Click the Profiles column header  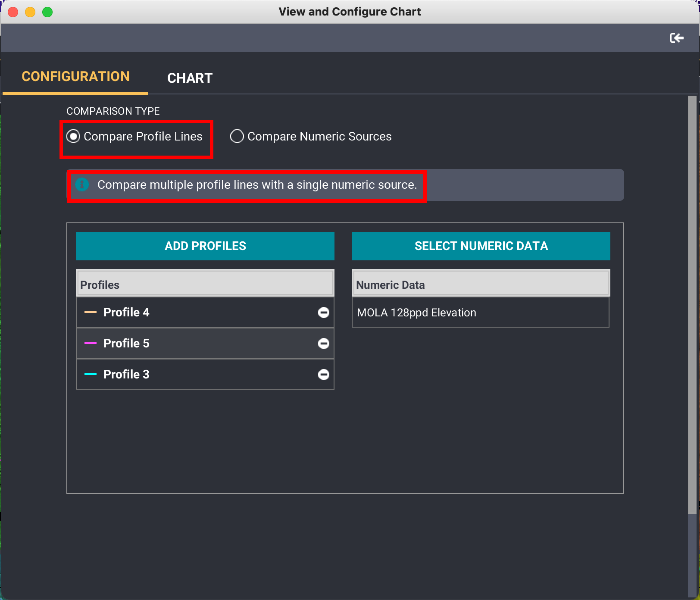tap(205, 284)
